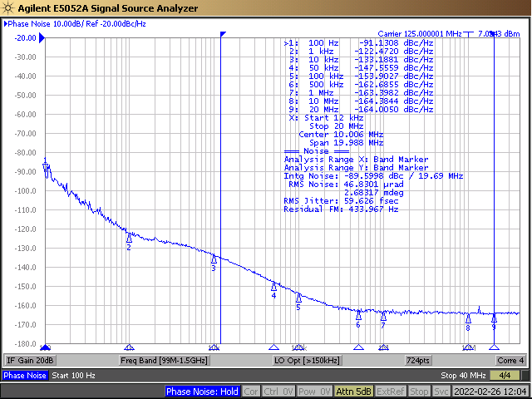The height and width of the screenshot is (399, 532).
Task: Select marker 5 triangle on the trace
Action: pyautogui.click(x=298, y=298)
